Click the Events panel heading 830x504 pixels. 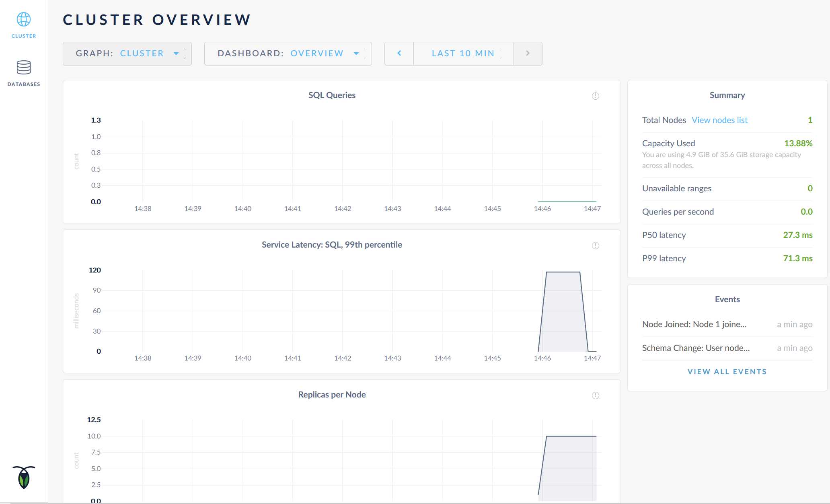727,299
